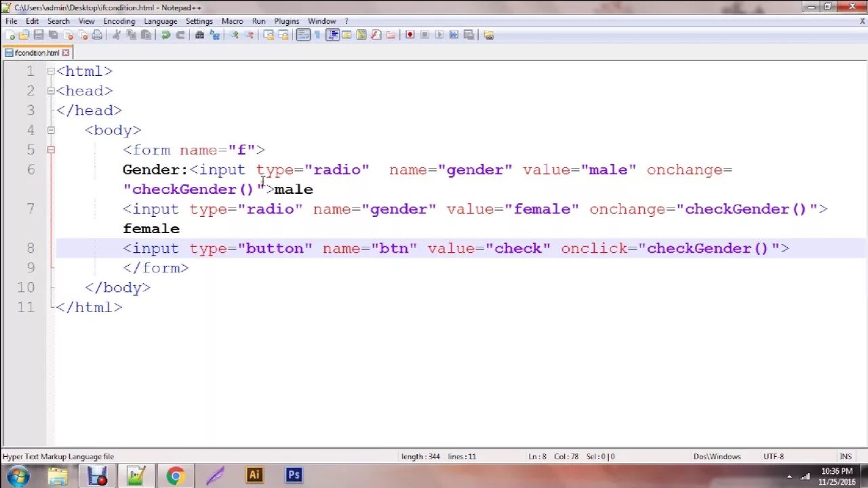Open Adobe Illustrator from the taskbar
The image size is (868, 488).
point(254,475)
